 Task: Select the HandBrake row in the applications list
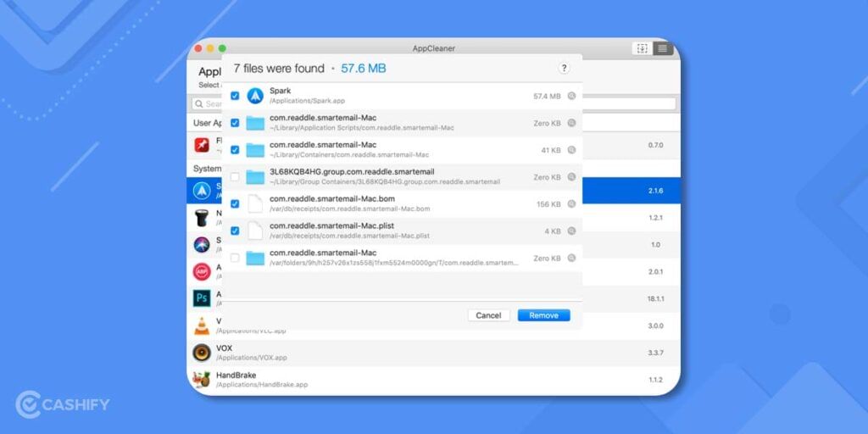coord(433,380)
